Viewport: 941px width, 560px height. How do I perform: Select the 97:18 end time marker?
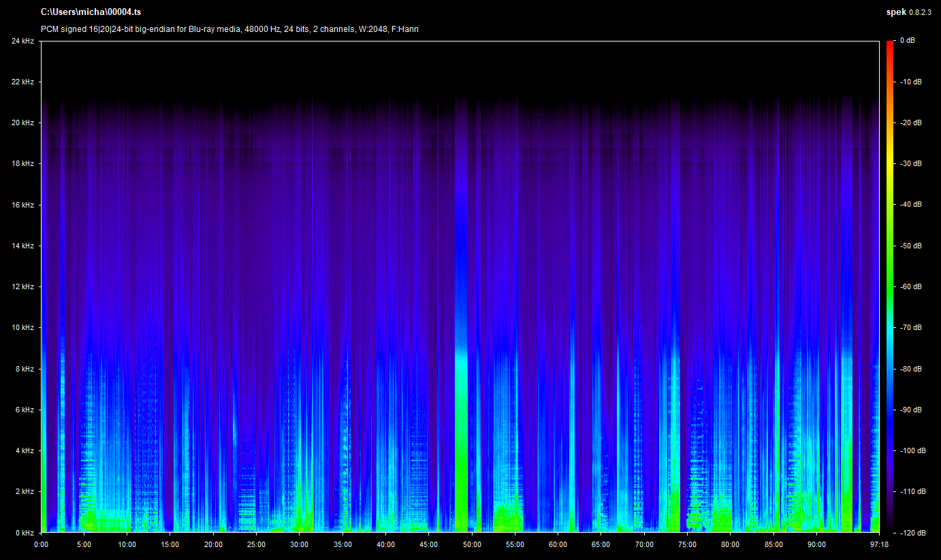[879, 544]
